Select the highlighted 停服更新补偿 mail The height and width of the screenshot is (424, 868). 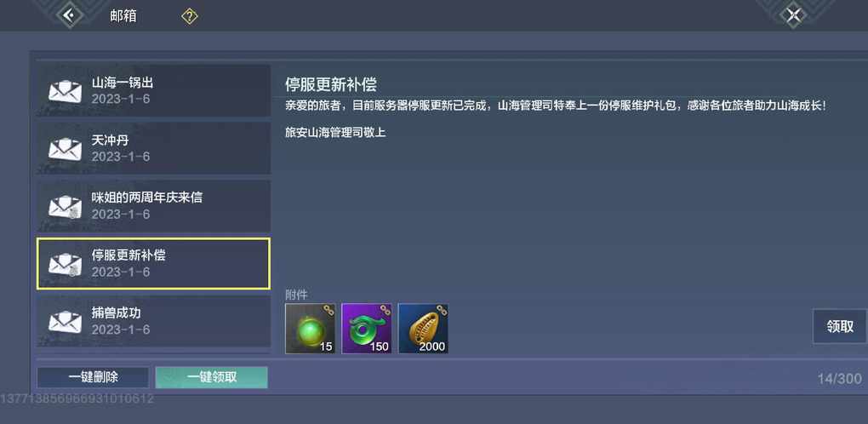pyautogui.click(x=153, y=263)
